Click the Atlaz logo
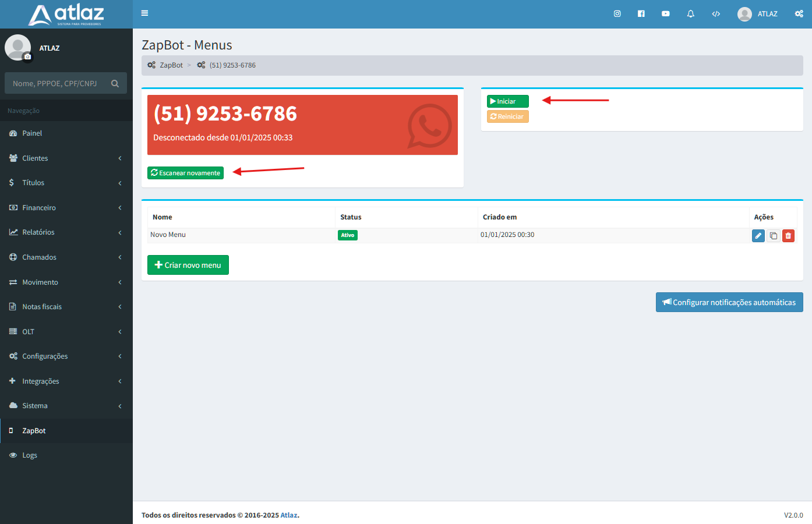 tap(66, 15)
